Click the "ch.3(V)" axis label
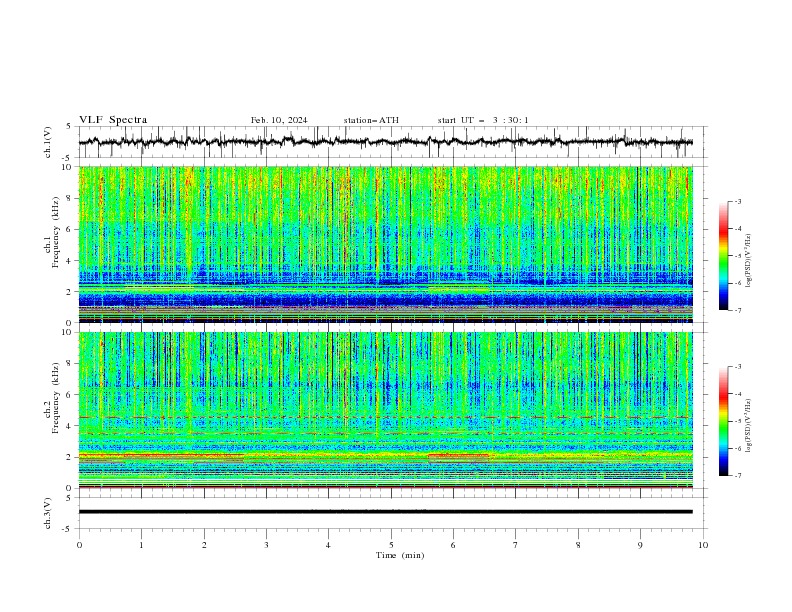792x612 pixels. coord(48,513)
